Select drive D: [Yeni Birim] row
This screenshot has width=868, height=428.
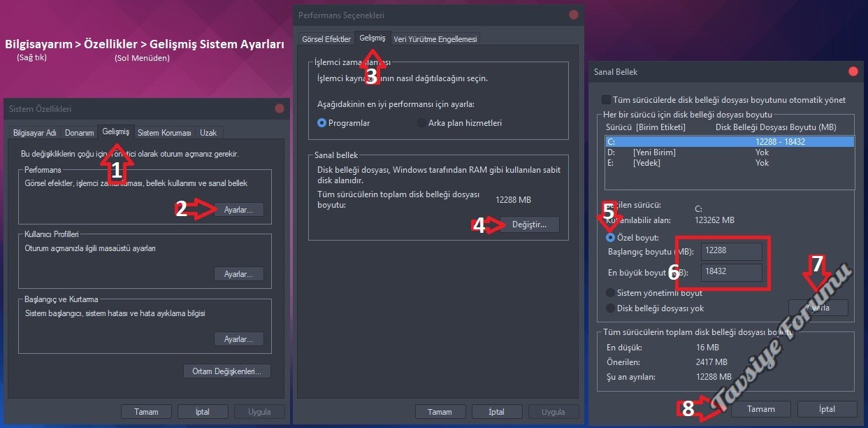(730, 152)
